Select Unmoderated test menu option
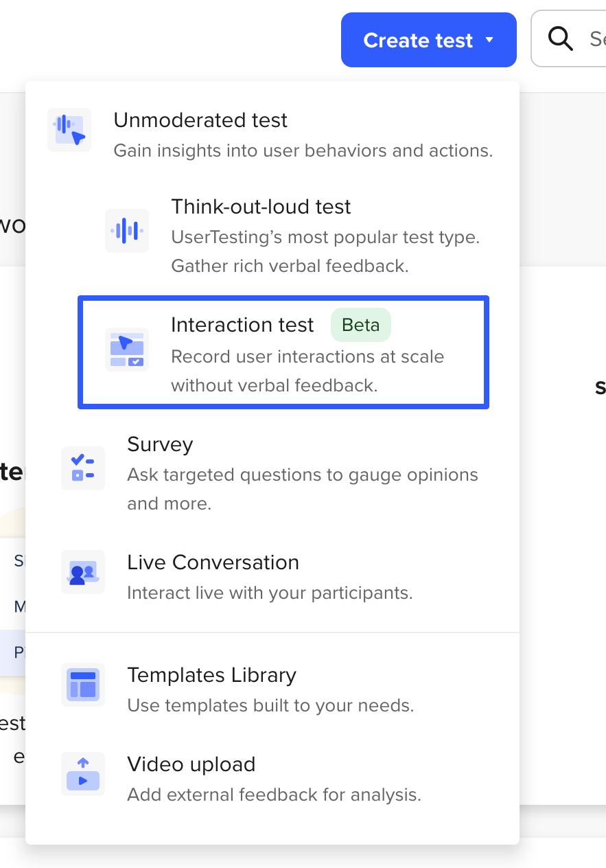 point(200,120)
